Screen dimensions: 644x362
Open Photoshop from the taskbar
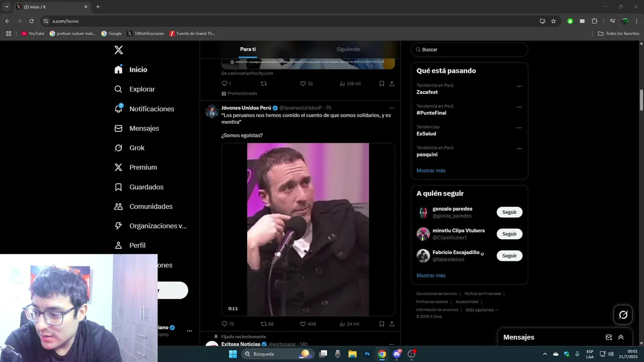[367, 354]
